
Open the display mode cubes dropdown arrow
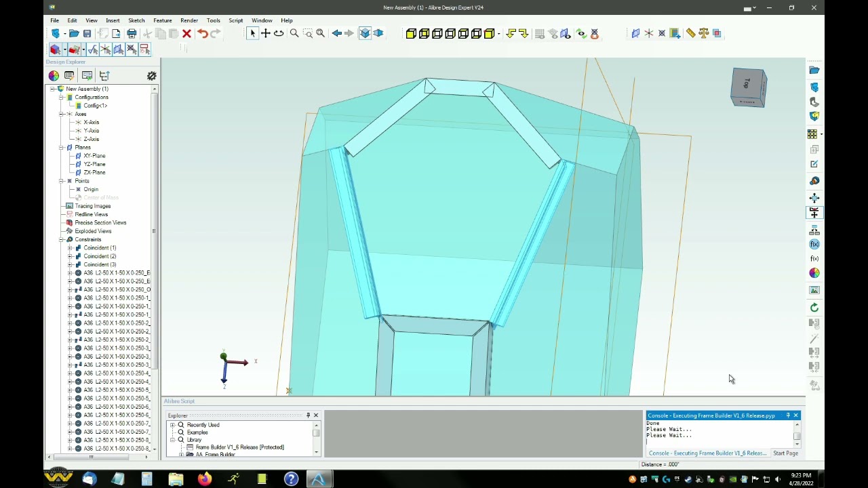pos(498,33)
